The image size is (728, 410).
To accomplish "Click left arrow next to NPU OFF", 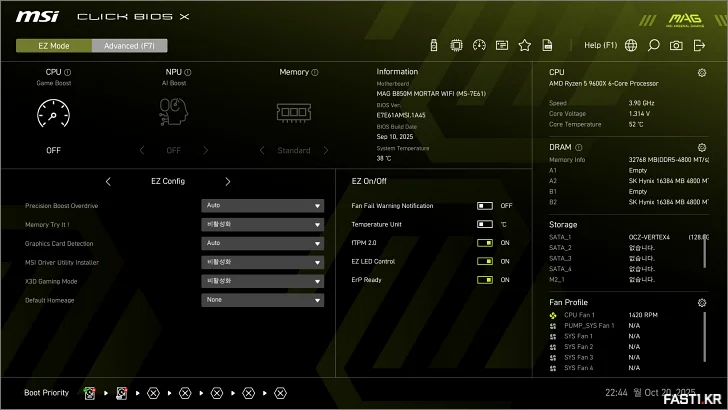I will click(x=142, y=150).
